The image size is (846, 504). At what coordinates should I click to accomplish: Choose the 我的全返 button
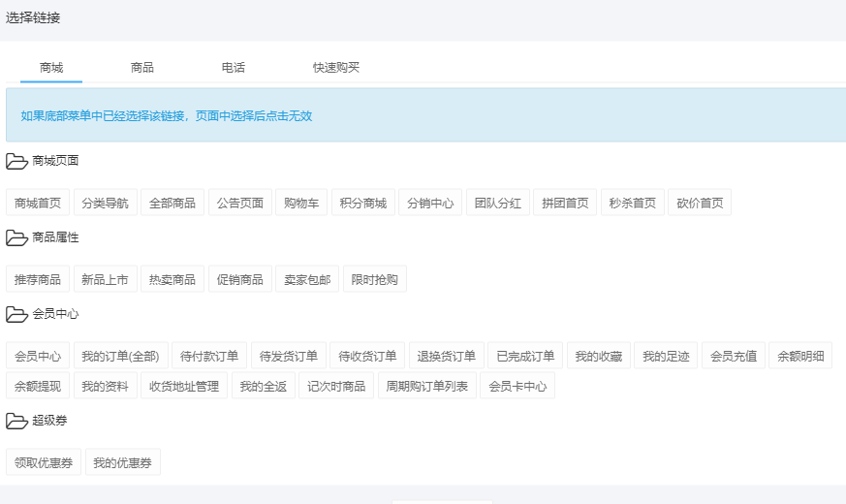264,386
